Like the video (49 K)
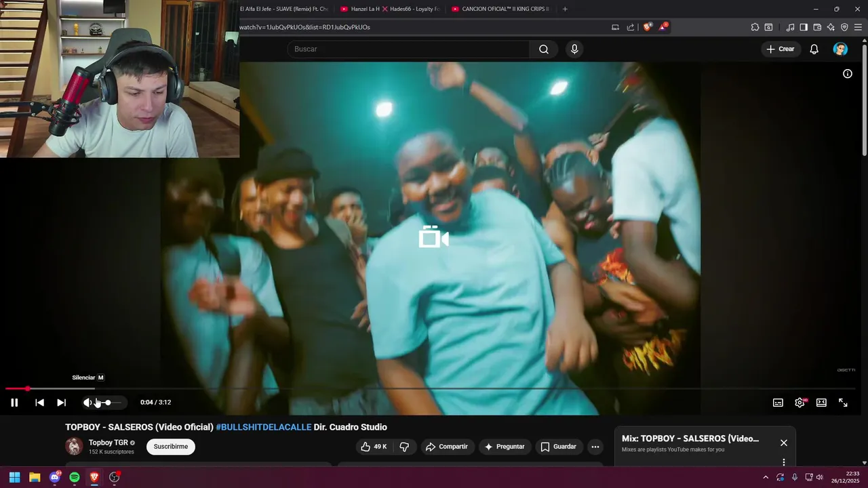 pyautogui.click(x=374, y=447)
